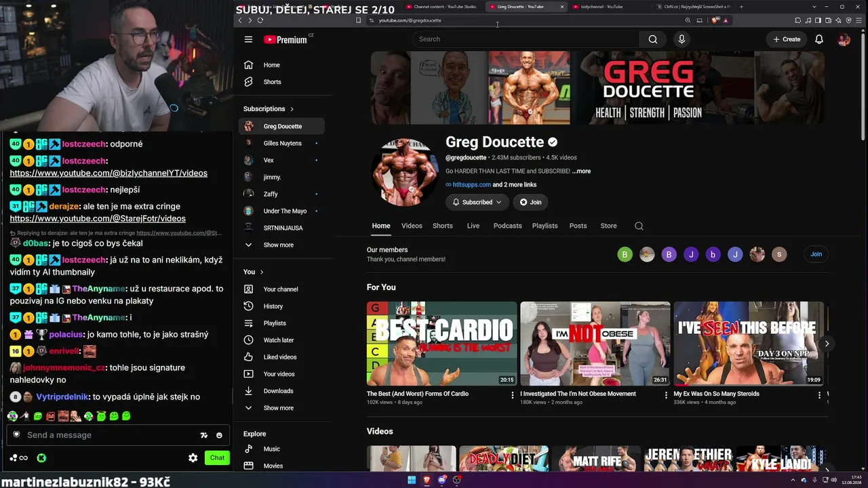Open Discord from the taskbar

pyautogui.click(x=442, y=481)
